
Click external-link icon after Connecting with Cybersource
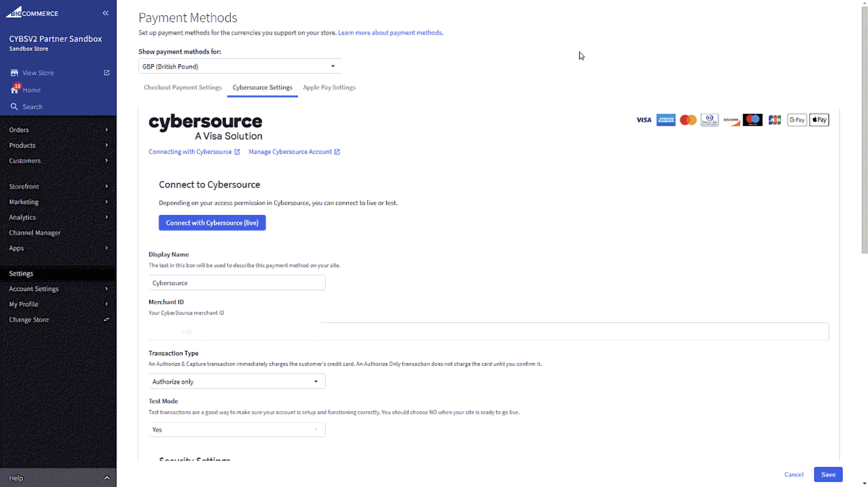coord(237,152)
